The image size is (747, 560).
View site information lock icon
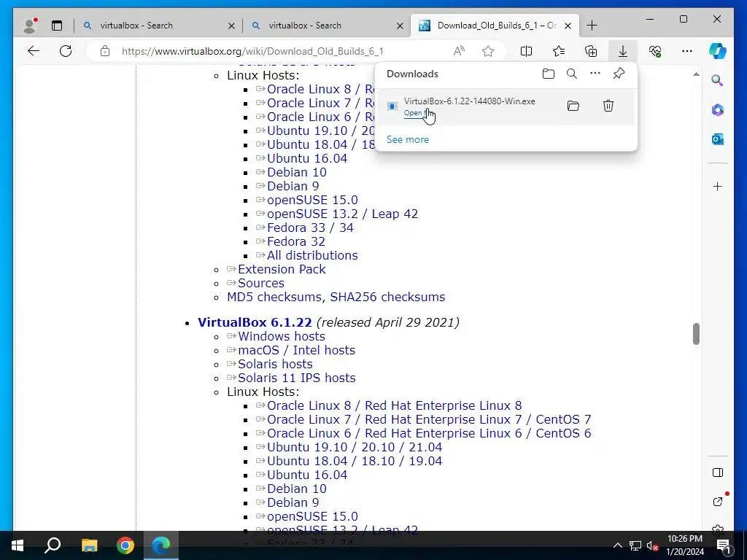[x=105, y=51]
